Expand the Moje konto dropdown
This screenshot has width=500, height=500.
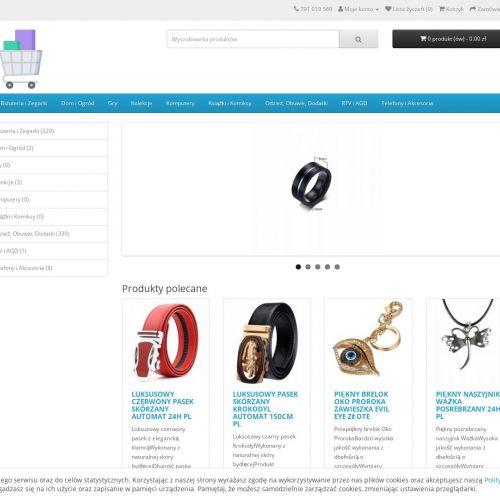point(358,9)
